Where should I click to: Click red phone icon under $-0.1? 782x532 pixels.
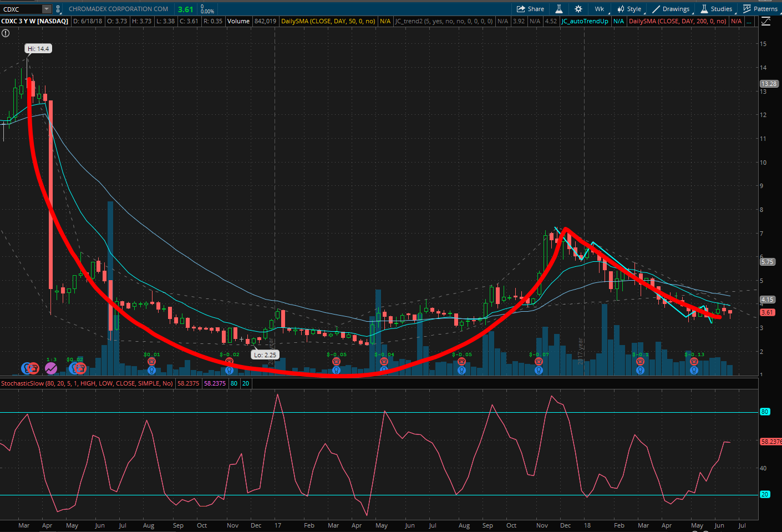pyautogui.click(x=640, y=361)
